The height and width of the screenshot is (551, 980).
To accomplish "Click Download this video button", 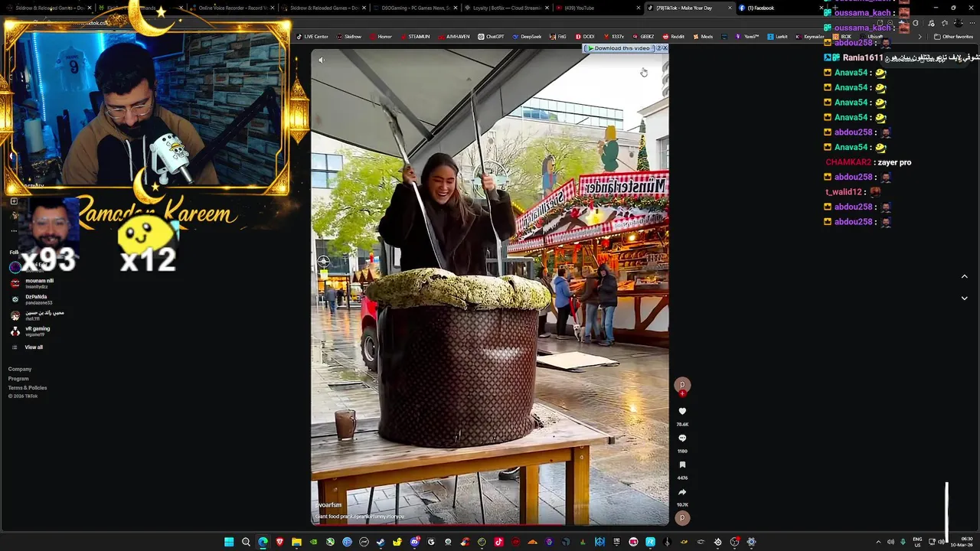I will point(619,48).
